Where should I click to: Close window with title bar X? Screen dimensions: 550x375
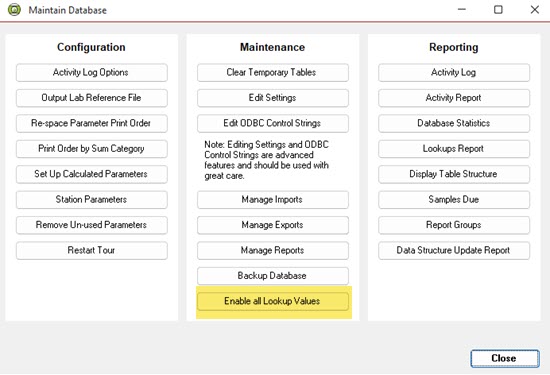coord(535,9)
